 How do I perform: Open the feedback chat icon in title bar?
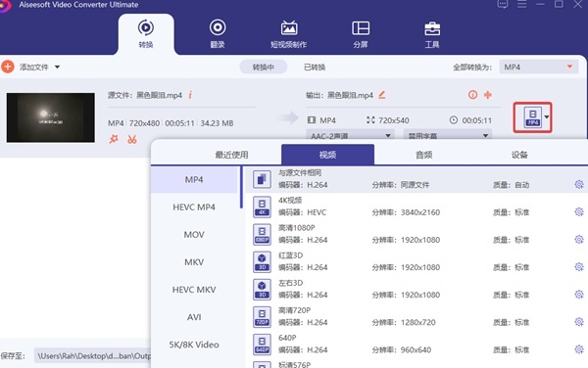click(x=503, y=4)
